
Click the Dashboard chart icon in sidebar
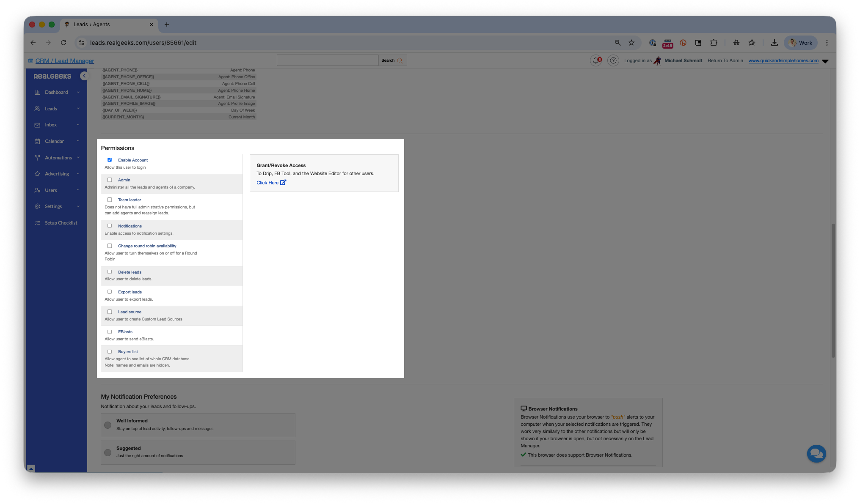[x=37, y=92]
